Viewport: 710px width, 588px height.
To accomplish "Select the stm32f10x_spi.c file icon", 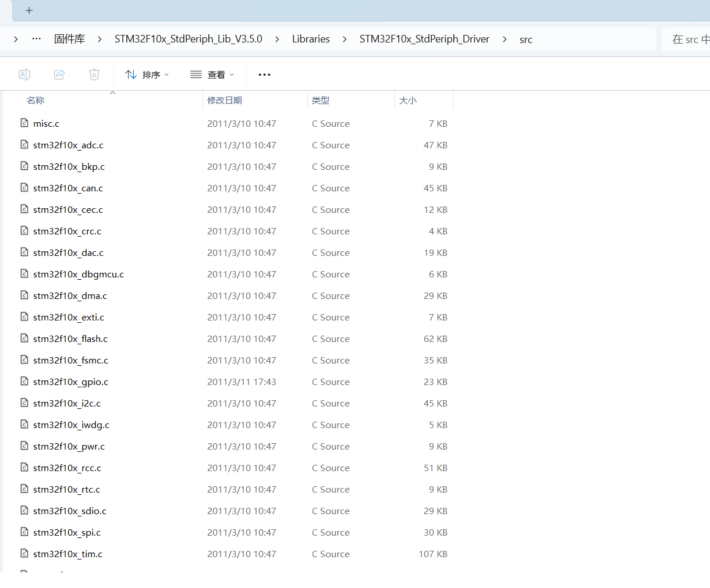I will pyautogui.click(x=24, y=532).
